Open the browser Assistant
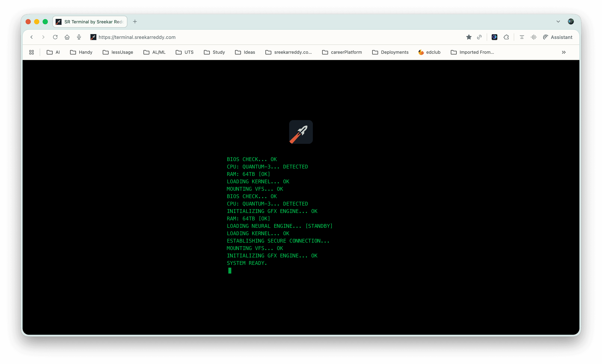 (558, 37)
